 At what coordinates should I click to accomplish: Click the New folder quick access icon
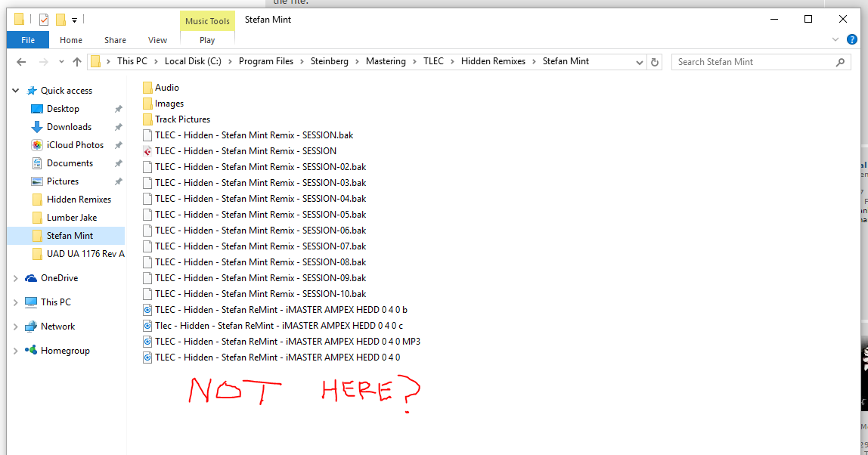pos(60,20)
